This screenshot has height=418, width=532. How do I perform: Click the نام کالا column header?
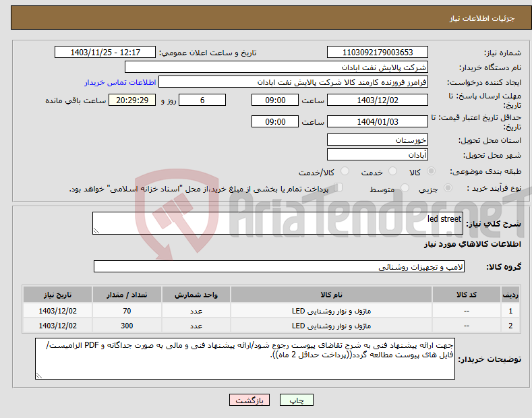[331, 295]
